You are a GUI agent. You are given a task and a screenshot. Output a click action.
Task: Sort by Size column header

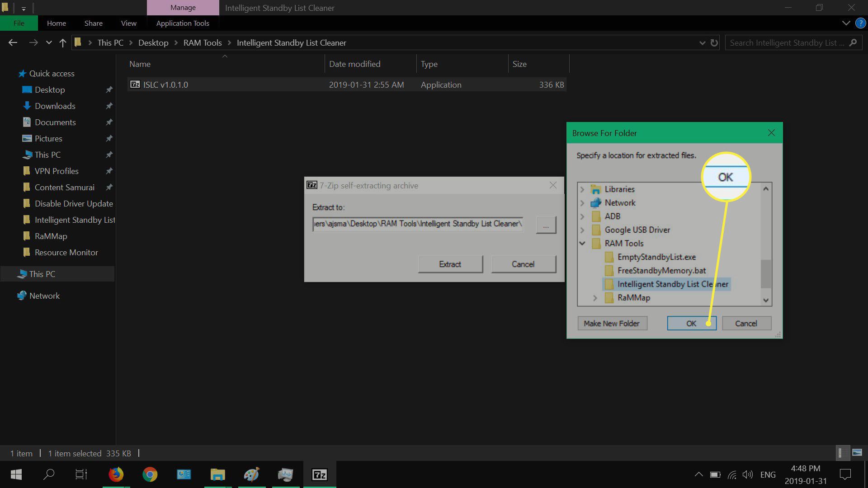[538, 64]
